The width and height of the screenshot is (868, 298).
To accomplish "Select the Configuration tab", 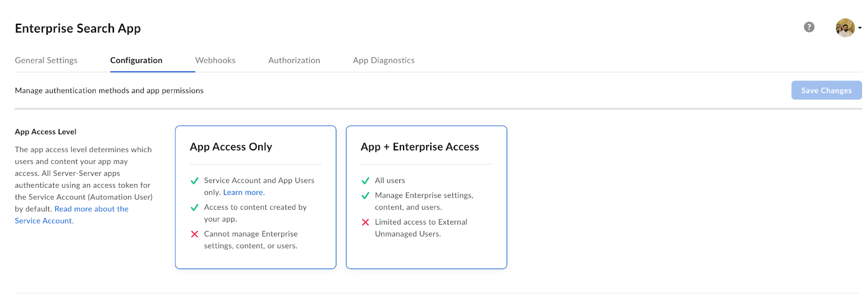I will point(136,60).
